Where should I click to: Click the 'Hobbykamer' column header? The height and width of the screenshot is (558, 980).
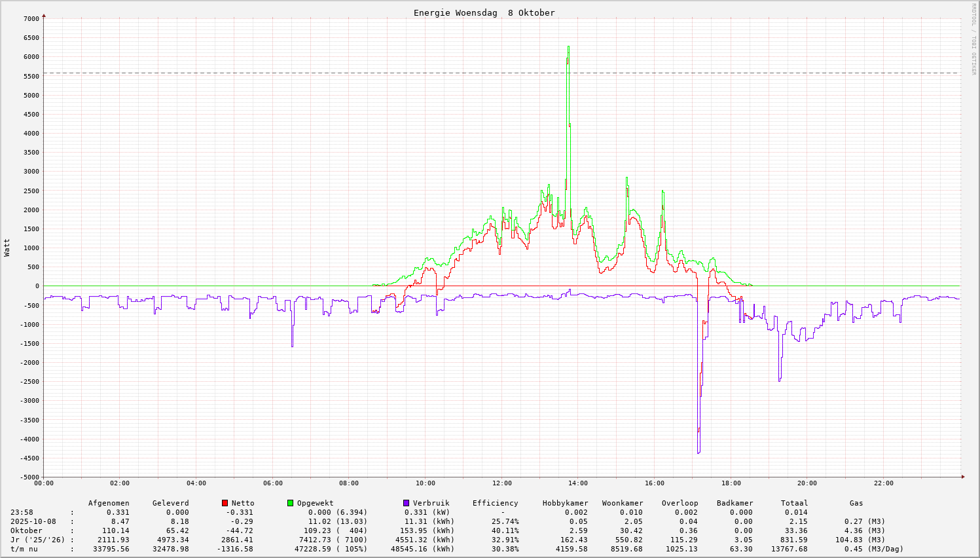point(565,504)
